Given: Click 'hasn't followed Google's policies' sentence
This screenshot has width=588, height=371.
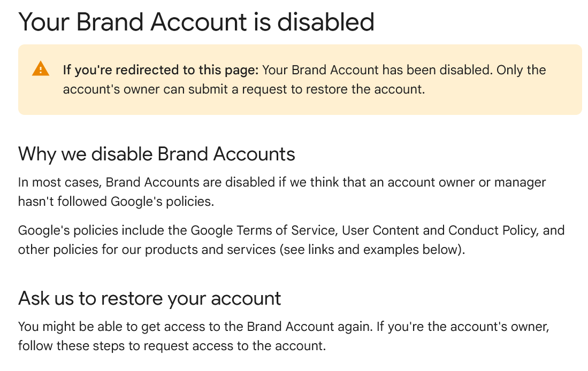Looking at the screenshot, I should pos(116,202).
